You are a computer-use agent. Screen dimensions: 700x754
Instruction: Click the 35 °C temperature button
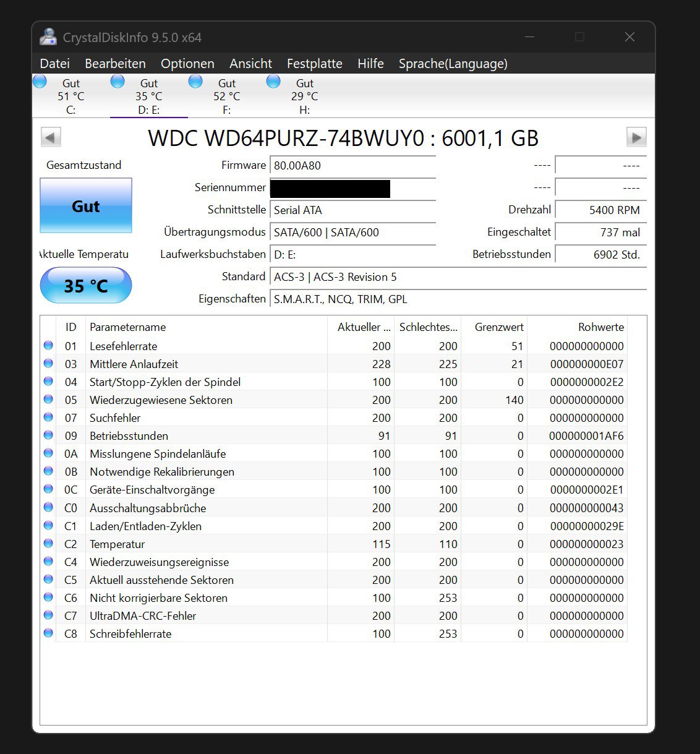coord(86,285)
